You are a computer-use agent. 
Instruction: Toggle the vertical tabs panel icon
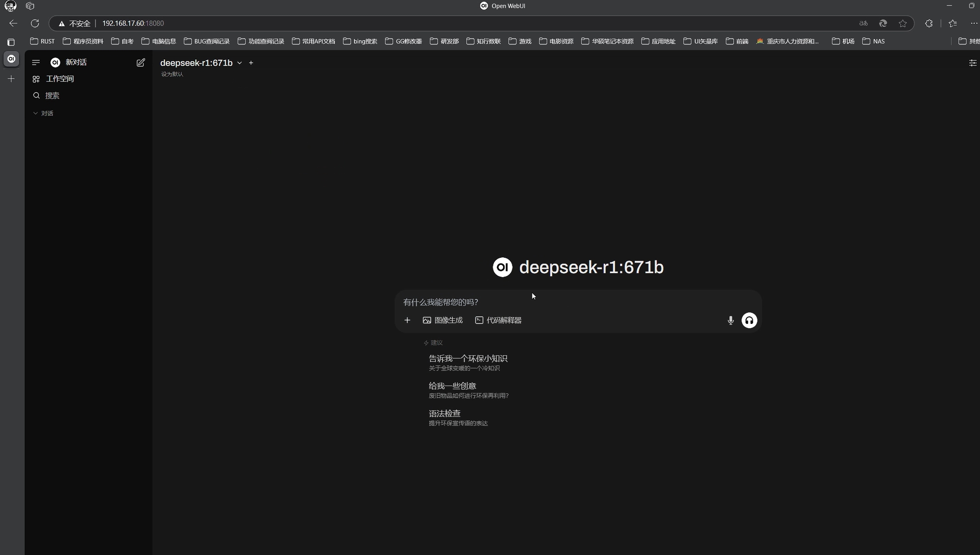tap(11, 42)
